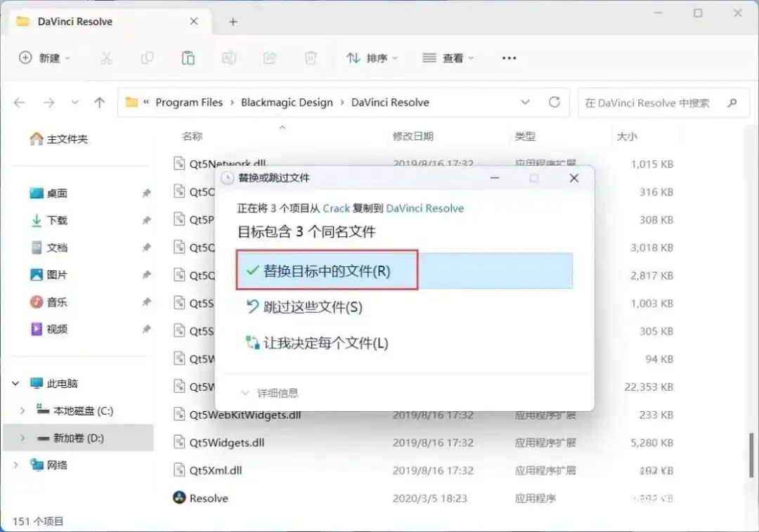The image size is (759, 532).
Task: Expand New Volume (D:) tree node
Action: pyautogui.click(x=22, y=438)
